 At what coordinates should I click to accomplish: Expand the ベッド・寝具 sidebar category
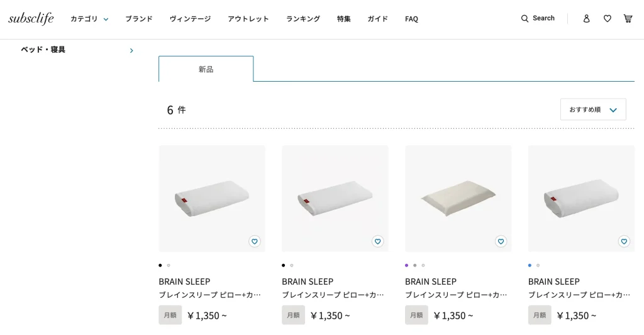click(131, 50)
